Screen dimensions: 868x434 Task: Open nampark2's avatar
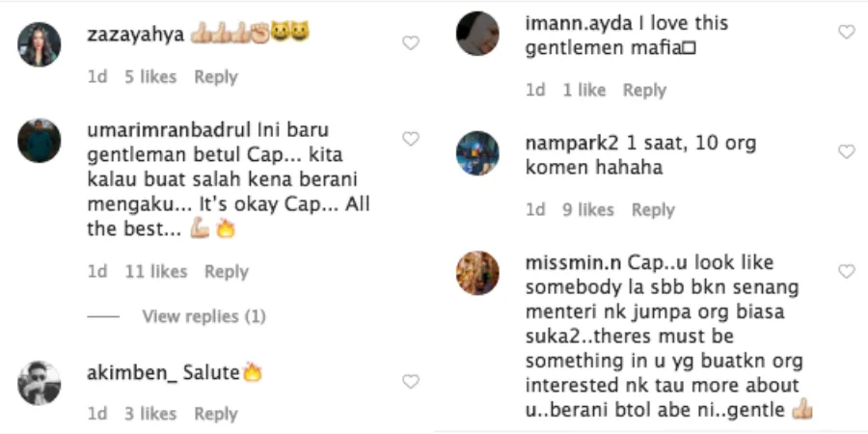477,153
